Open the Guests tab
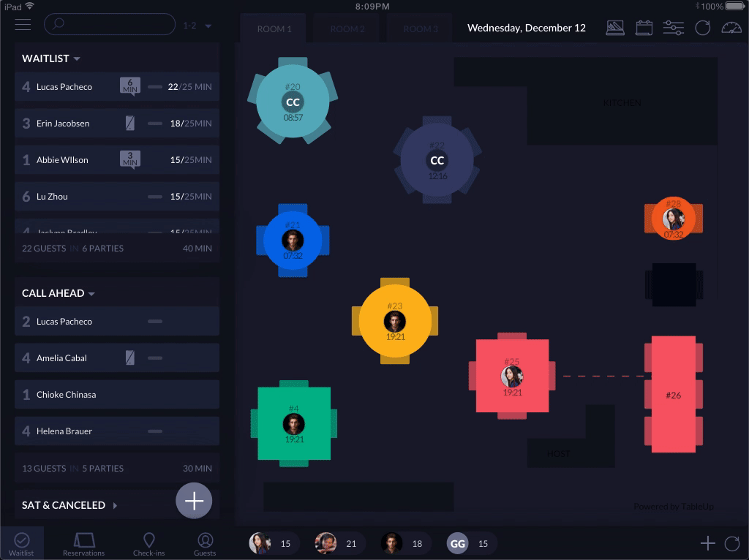Image resolution: width=749 pixels, height=560 pixels. click(x=205, y=544)
